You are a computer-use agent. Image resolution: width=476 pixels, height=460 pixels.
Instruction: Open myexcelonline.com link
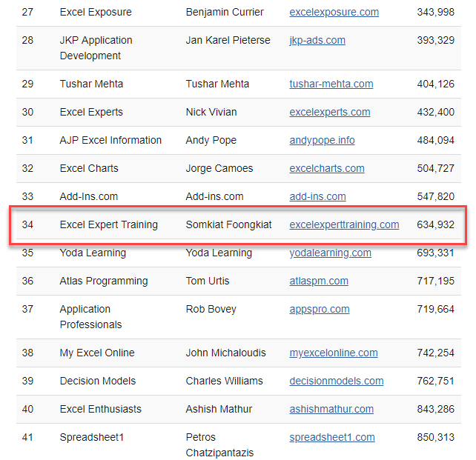click(x=334, y=353)
